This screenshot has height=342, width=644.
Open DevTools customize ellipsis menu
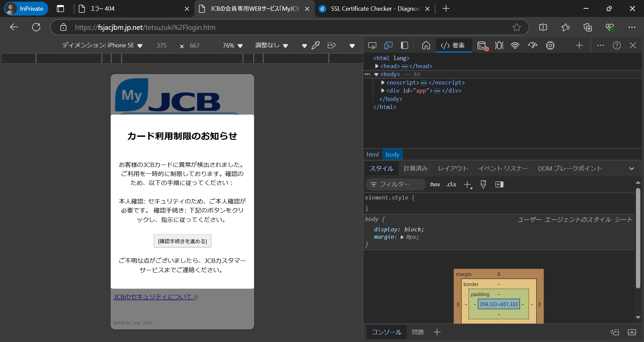coord(601,45)
